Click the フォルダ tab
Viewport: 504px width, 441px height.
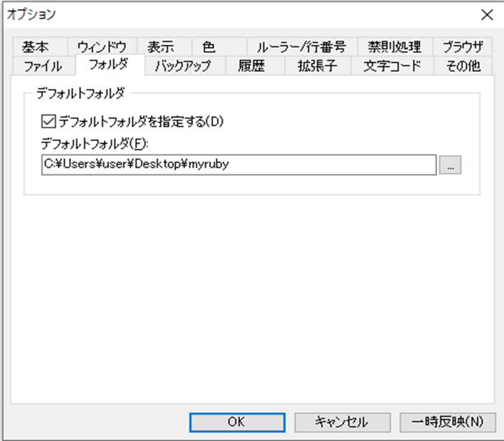(108, 65)
